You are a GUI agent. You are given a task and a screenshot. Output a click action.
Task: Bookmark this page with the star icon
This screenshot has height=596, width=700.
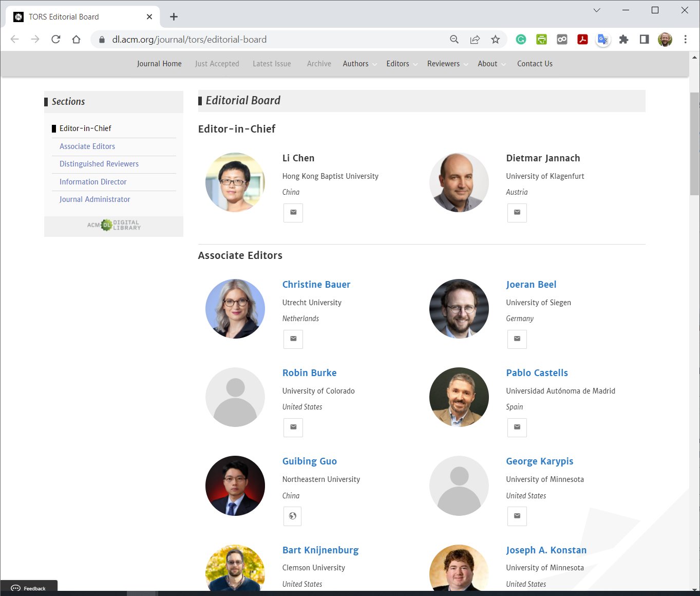click(495, 39)
